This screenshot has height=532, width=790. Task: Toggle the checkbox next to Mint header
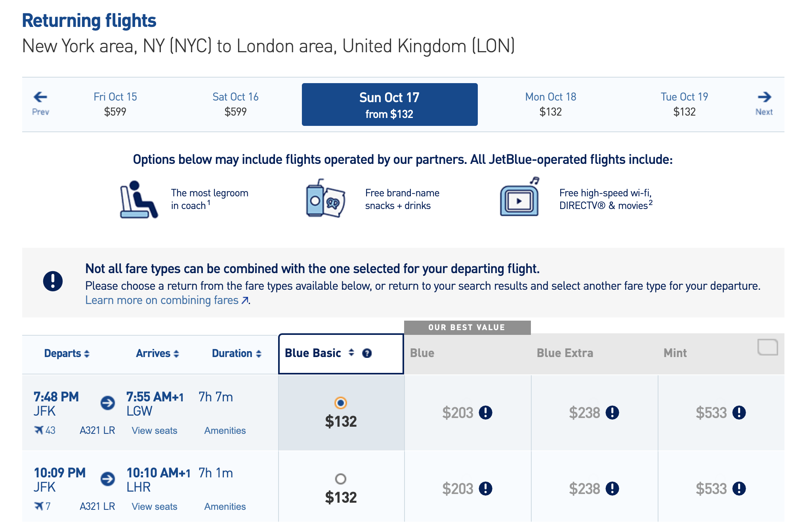coord(767,347)
